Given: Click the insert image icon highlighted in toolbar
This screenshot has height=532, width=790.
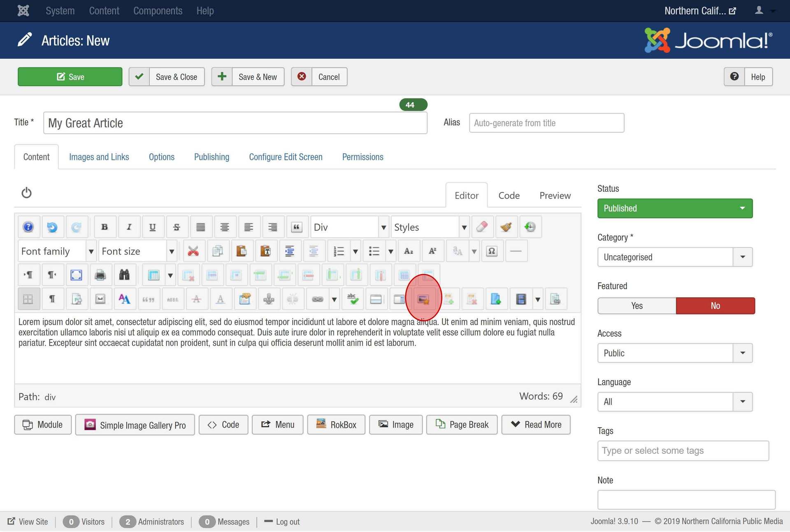Looking at the screenshot, I should tap(423, 299).
